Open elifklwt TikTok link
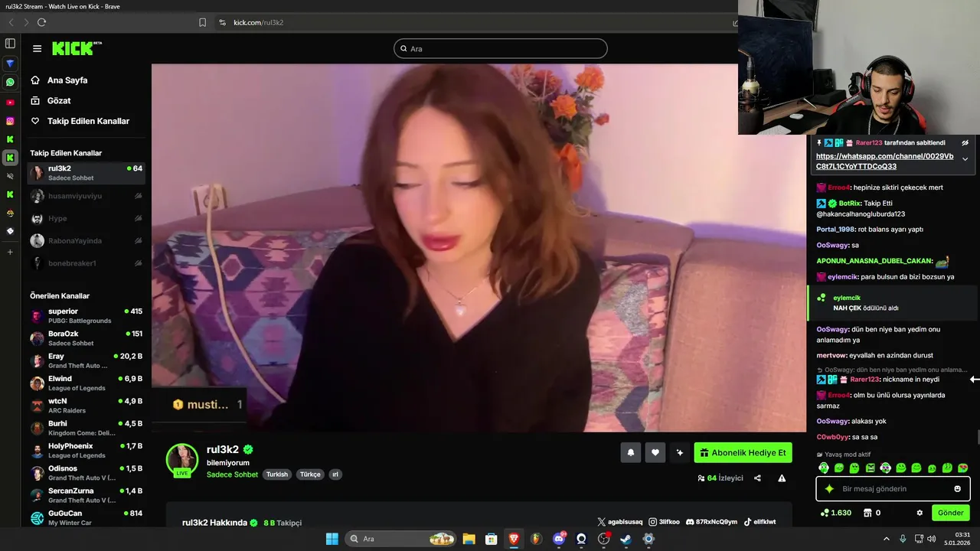This screenshot has width=980, height=551. click(x=759, y=522)
